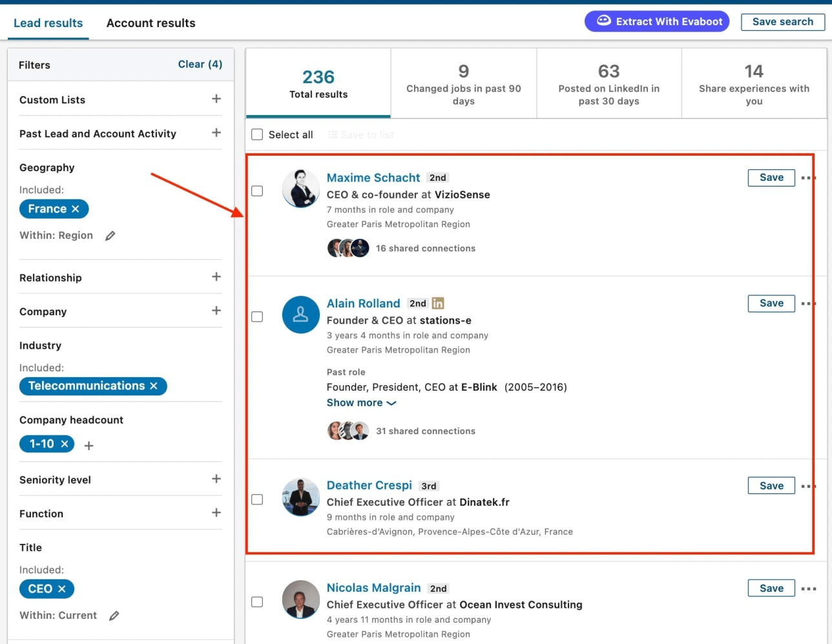832x644 pixels.
Task: Select Deather Crespi's lead checkbox
Action: (257, 499)
